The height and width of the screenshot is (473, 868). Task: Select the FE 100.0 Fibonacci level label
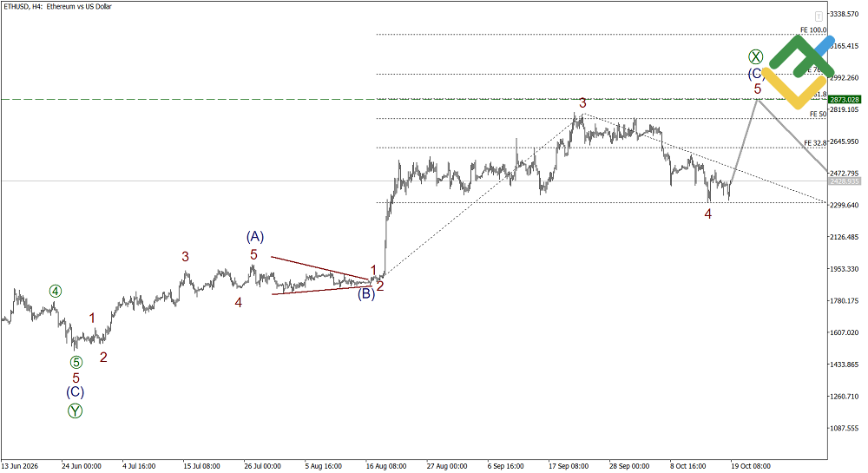(x=813, y=30)
